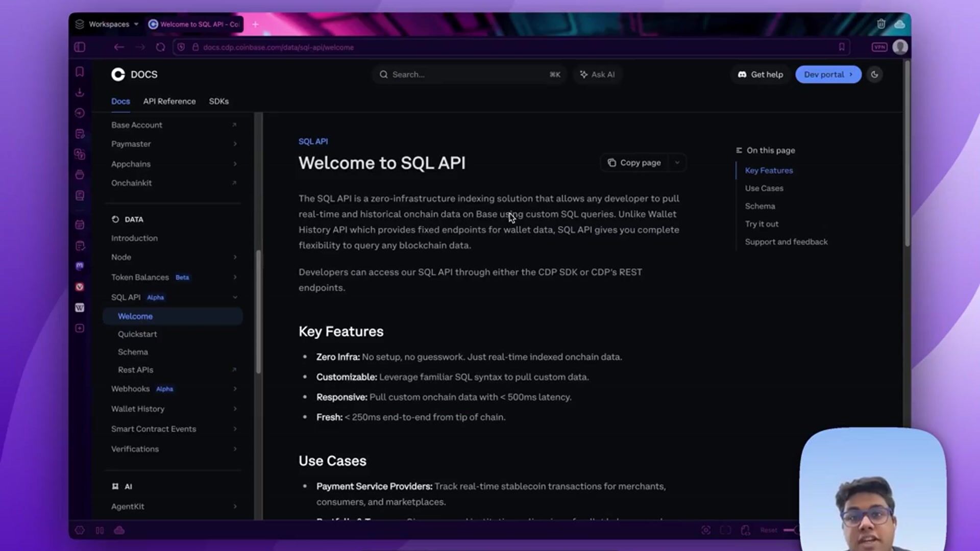Click the back navigation arrow
The width and height of the screenshot is (980, 551).
tap(118, 47)
